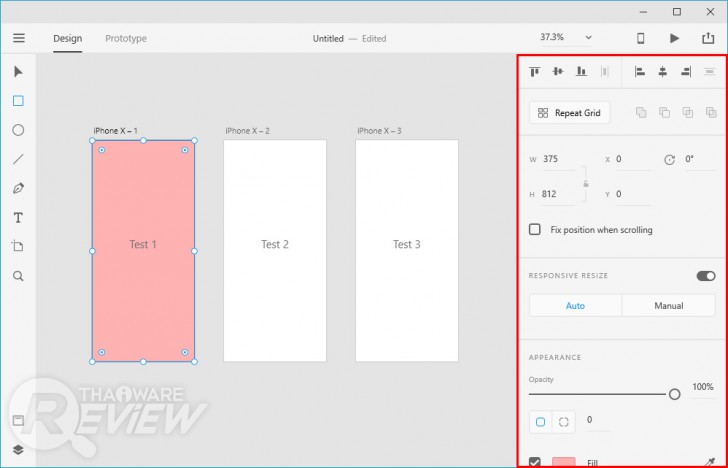Click the Share export icon
Viewport: 728px width, 468px height.
[x=708, y=38]
